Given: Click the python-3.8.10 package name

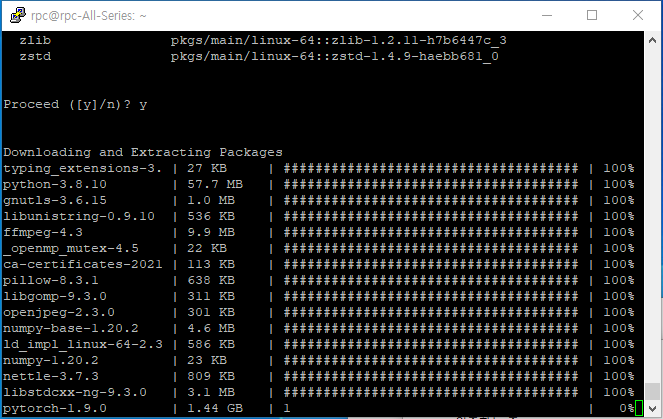Looking at the screenshot, I should click(55, 184).
